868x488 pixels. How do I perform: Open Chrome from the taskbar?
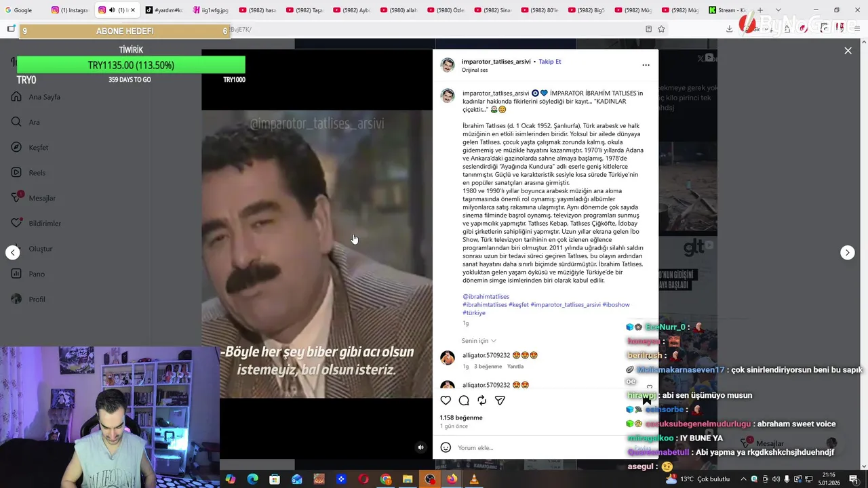pyautogui.click(x=386, y=479)
